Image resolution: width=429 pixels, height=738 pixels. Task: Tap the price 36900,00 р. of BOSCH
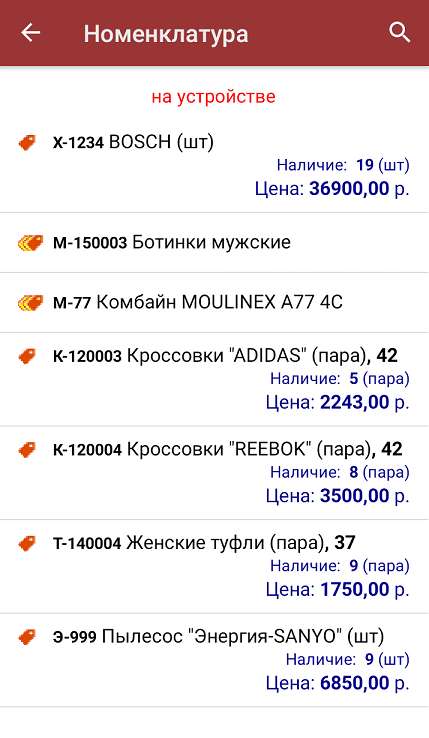pyautogui.click(x=359, y=189)
